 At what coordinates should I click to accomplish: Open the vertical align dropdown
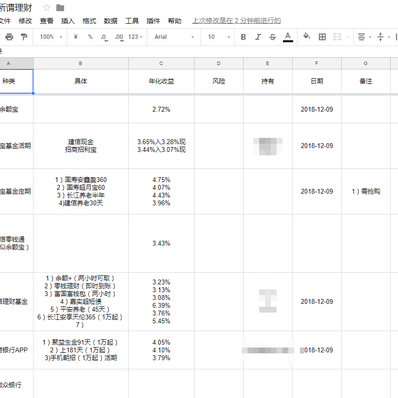(383, 37)
